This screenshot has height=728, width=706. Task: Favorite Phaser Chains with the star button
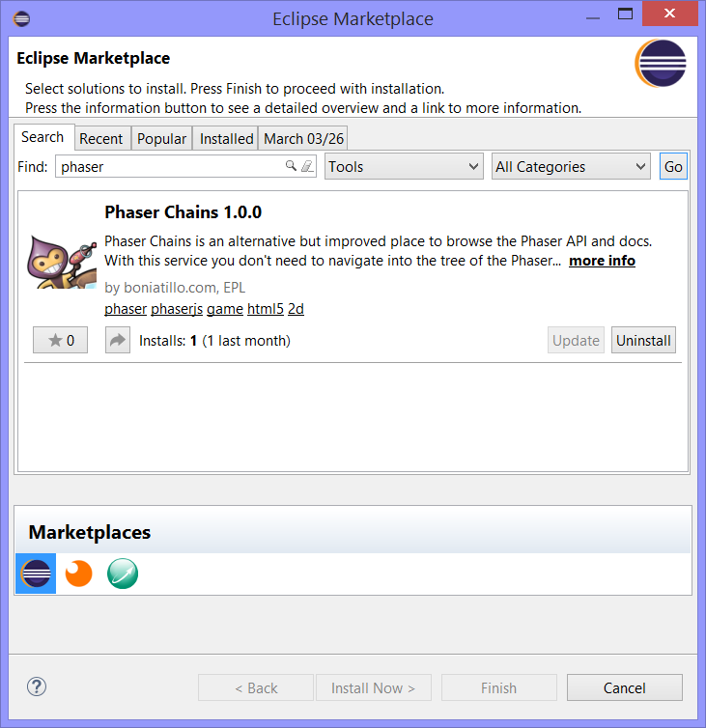tap(61, 340)
